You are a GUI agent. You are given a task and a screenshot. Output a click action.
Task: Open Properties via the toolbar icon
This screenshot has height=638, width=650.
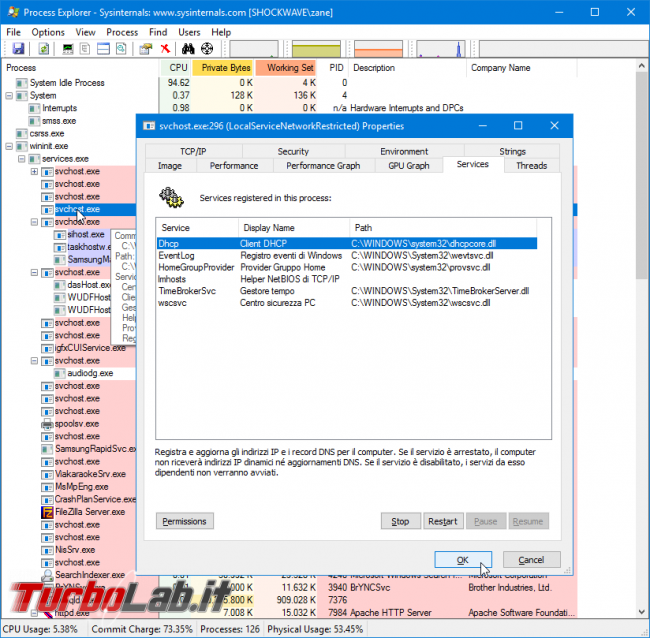[x=146, y=49]
